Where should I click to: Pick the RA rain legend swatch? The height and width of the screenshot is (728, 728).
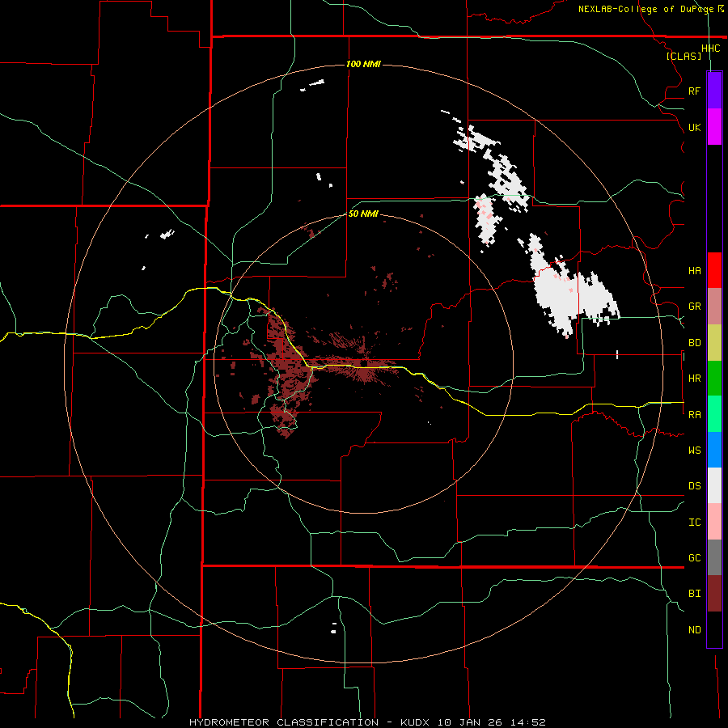(x=714, y=414)
